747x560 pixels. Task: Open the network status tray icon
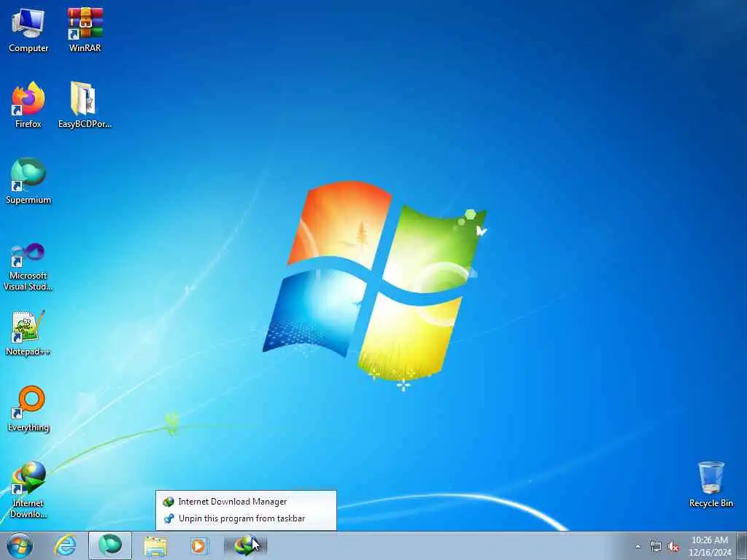coord(656,547)
